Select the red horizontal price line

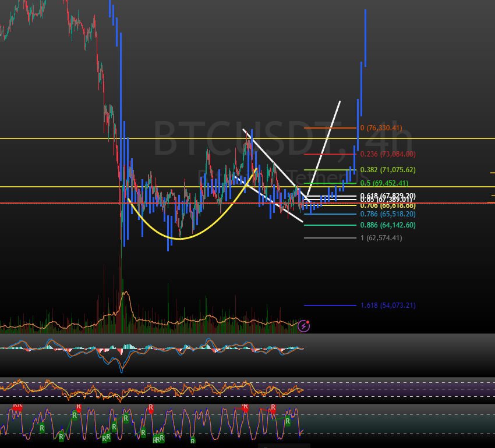coord(248,203)
